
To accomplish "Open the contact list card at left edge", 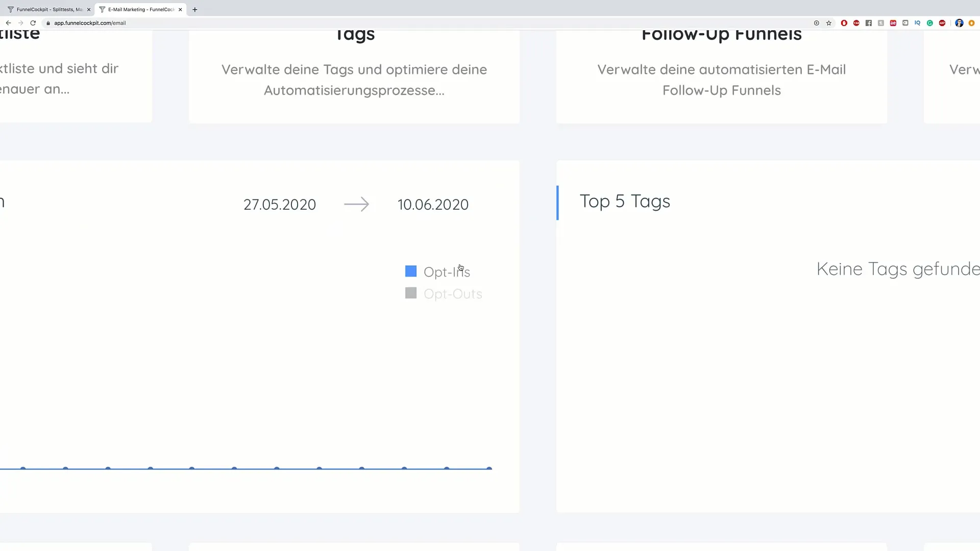I will click(x=76, y=77).
